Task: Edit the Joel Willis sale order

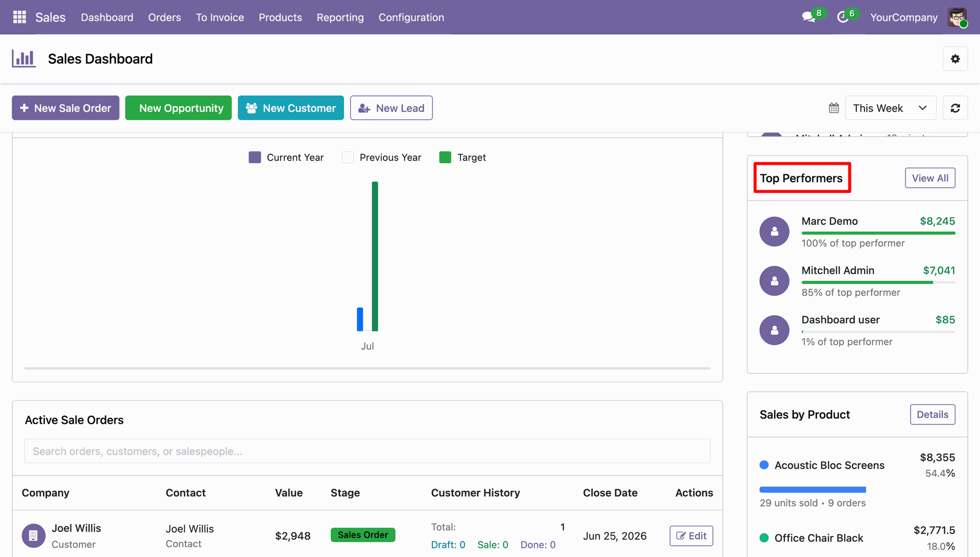Action: [691, 536]
